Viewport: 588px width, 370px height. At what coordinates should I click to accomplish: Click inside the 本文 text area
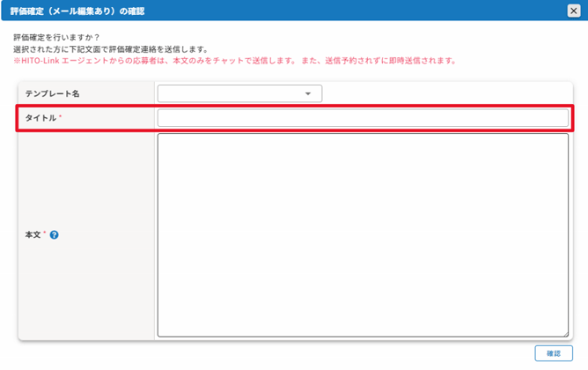point(363,234)
